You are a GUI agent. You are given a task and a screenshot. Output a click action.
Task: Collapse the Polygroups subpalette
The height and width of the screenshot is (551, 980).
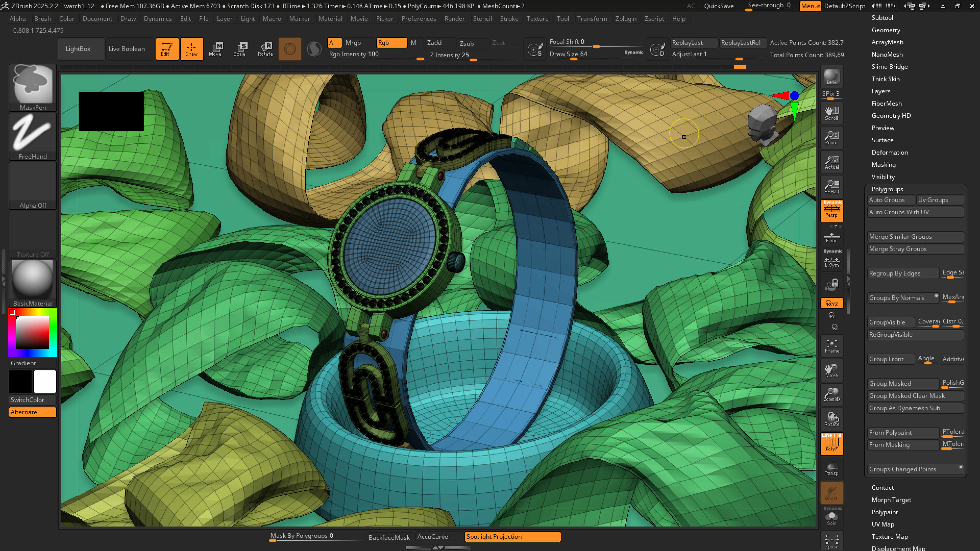[887, 189]
